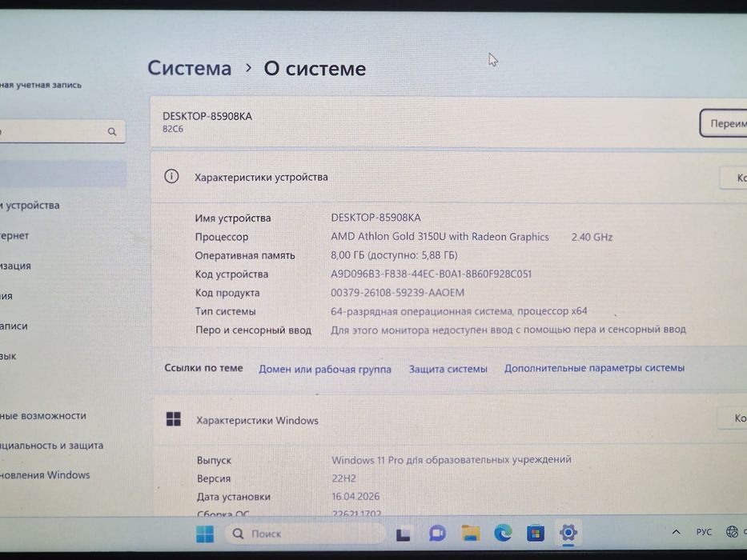
Task: Click the network globe icon in the tray
Action: coord(732,531)
